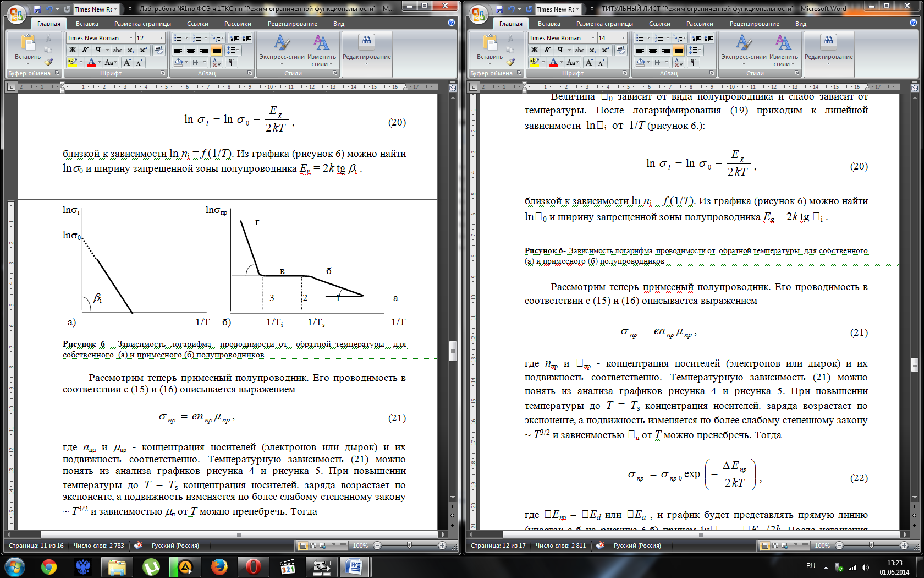
Task: Click word count 'Число слов: 2 811' in right status bar
Action: [x=560, y=546]
